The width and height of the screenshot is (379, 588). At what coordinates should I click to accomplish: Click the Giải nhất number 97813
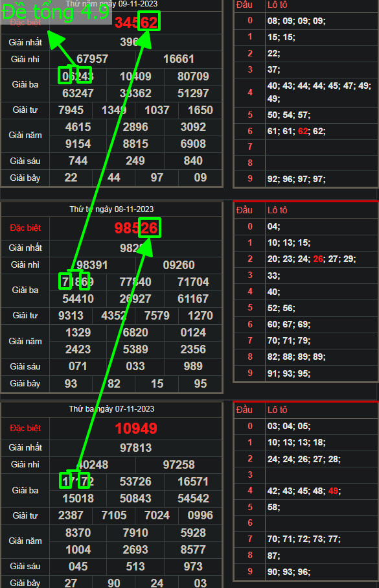pos(135,448)
